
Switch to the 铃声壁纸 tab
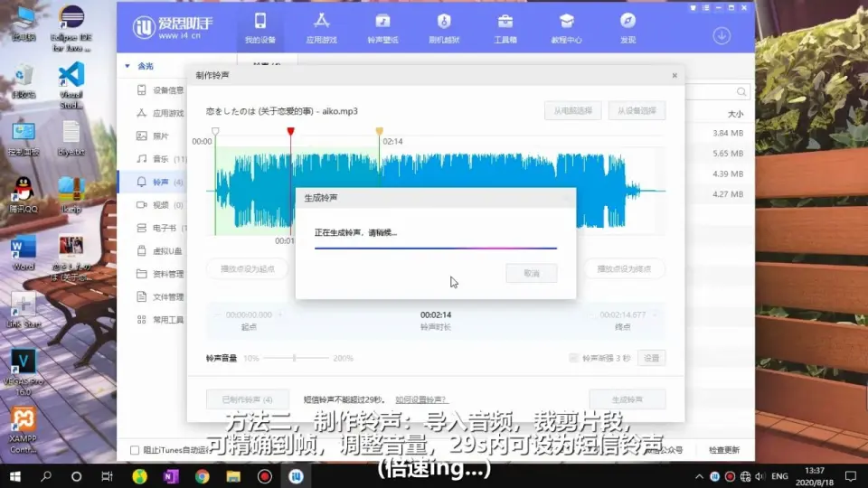pos(382,27)
